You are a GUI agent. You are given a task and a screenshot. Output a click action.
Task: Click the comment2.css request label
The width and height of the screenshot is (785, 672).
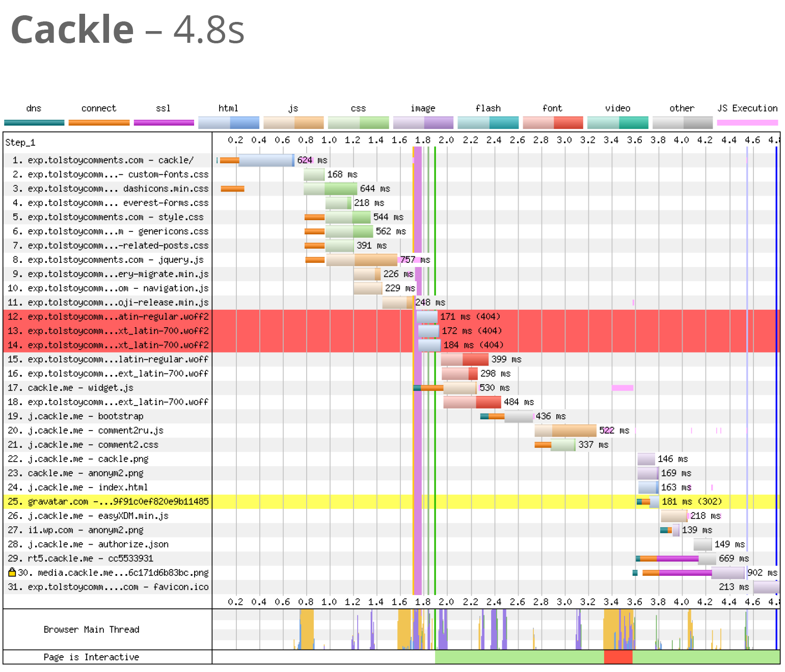click(83, 445)
